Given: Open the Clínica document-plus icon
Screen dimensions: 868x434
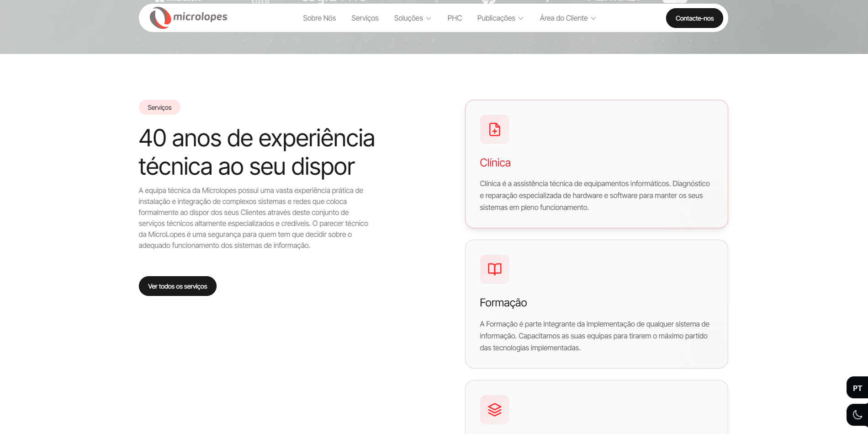Looking at the screenshot, I should coord(494,129).
